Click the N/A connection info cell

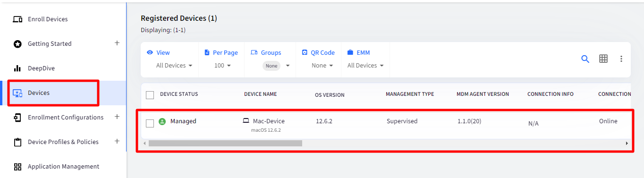pyautogui.click(x=534, y=124)
